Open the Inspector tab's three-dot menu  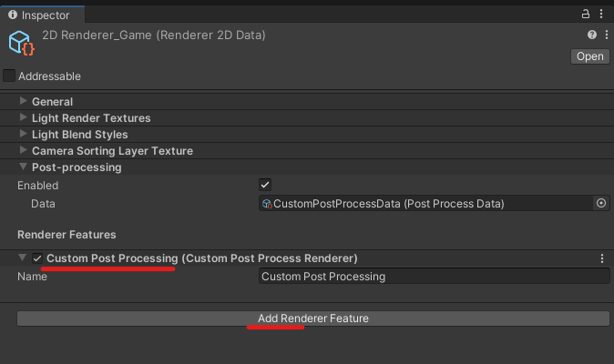point(601,14)
